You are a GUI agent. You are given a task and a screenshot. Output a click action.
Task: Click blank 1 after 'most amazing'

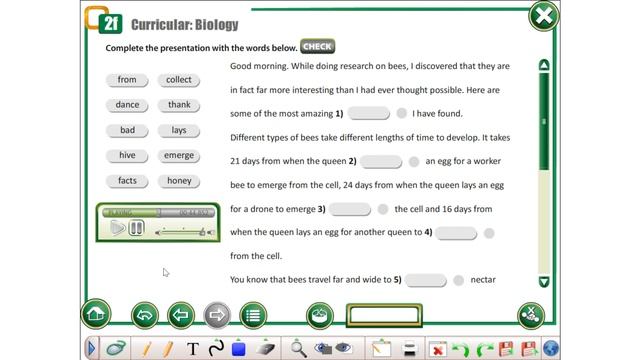[x=369, y=113]
